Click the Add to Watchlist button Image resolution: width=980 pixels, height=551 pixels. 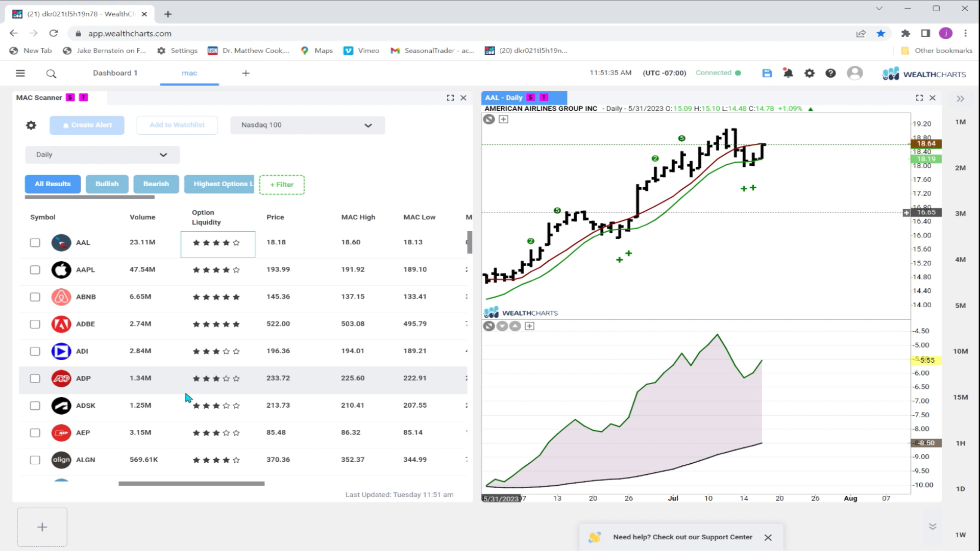tap(177, 126)
